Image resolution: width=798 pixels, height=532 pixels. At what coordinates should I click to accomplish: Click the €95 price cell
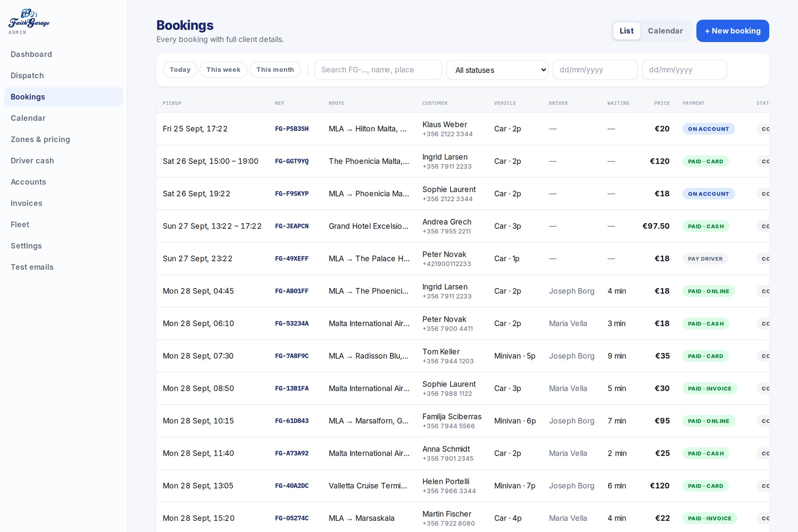[662, 421]
